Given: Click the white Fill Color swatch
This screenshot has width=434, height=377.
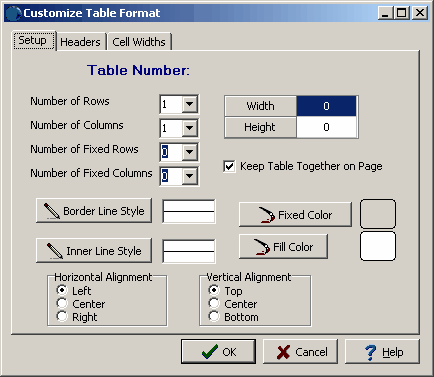Looking at the screenshot, I should 378,246.
